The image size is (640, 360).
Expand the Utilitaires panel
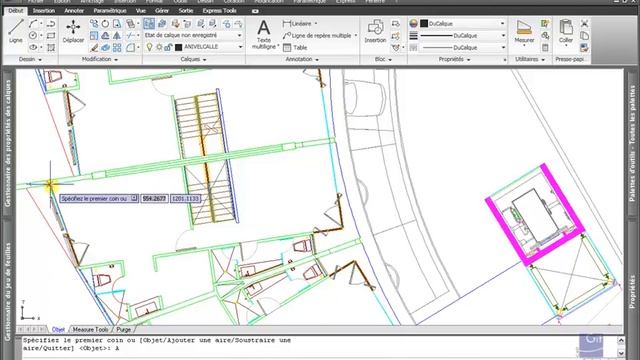coord(530,60)
